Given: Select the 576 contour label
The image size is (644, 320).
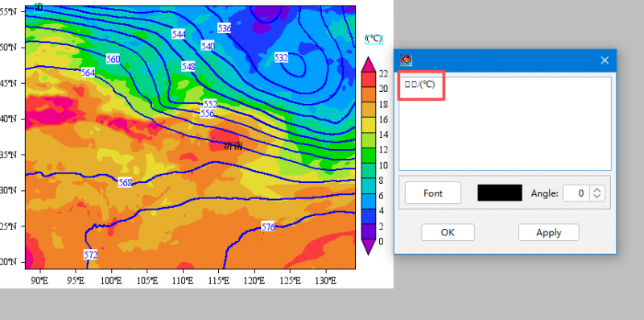Looking at the screenshot, I should [x=268, y=226].
